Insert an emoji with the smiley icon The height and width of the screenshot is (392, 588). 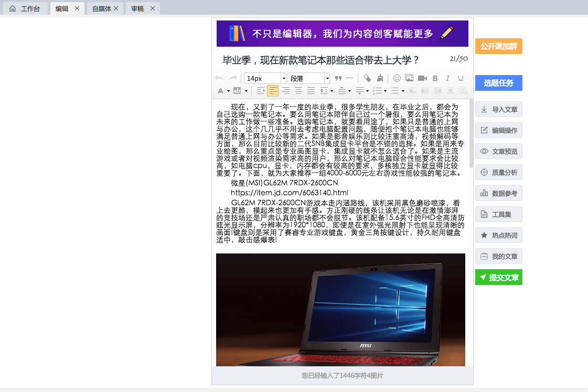pos(397,78)
